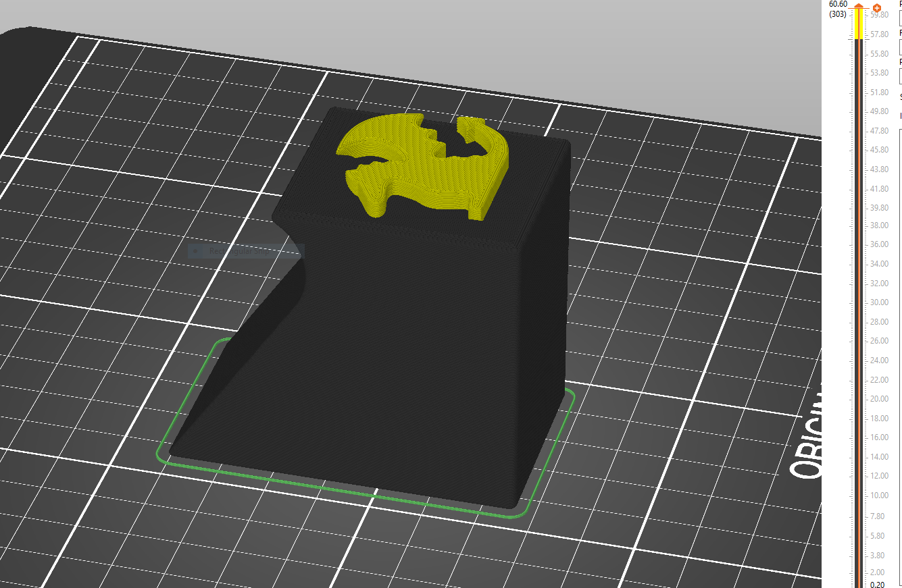The image size is (902, 588).
Task: Click the 39.80 tick label on the layer ruler
Action: click(x=880, y=208)
